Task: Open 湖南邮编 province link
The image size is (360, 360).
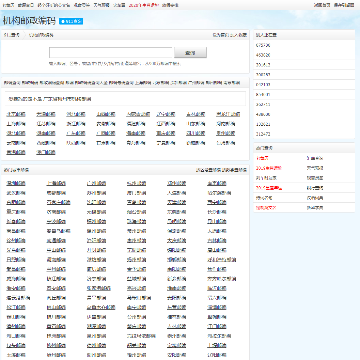Action: point(46,133)
